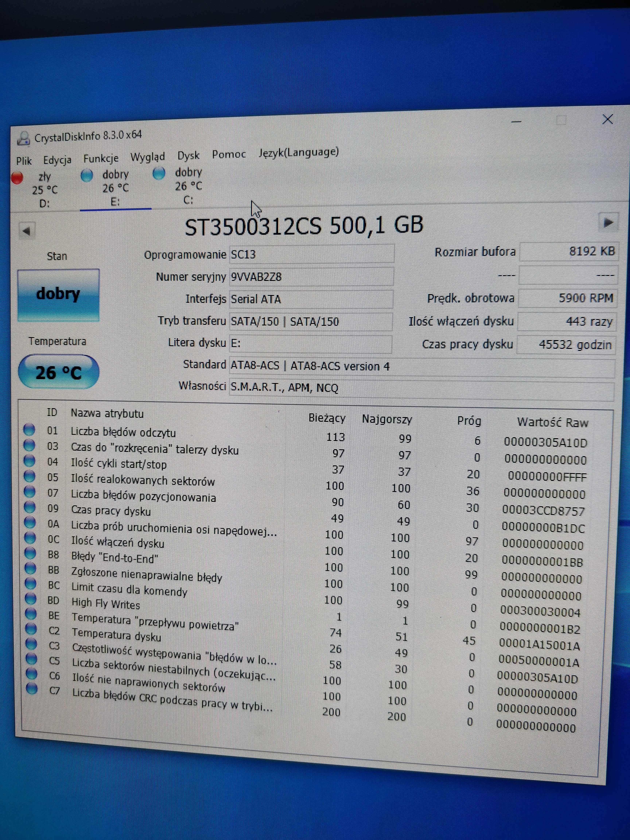Screen dimensions: 630x840
Task: Click raw value 00003CCD8757 of positioning errors
Action: tap(543, 511)
